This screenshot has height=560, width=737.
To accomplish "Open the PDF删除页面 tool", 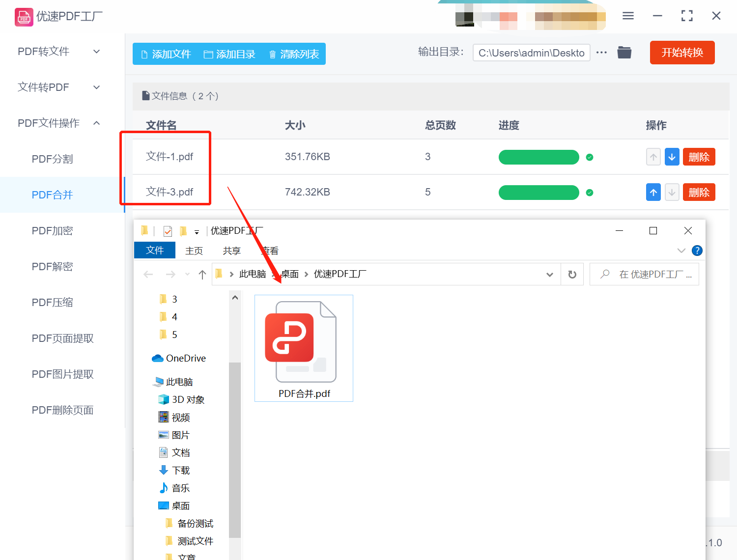I will tap(62, 410).
